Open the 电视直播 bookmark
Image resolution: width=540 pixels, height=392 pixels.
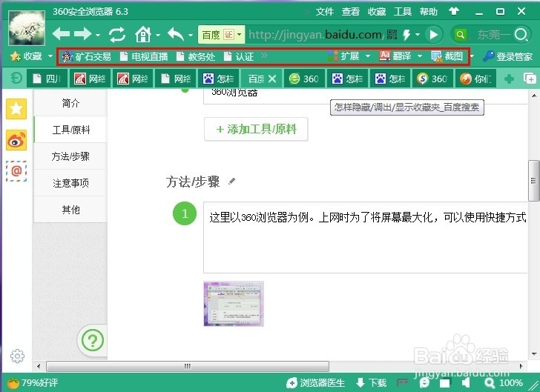click(x=144, y=56)
